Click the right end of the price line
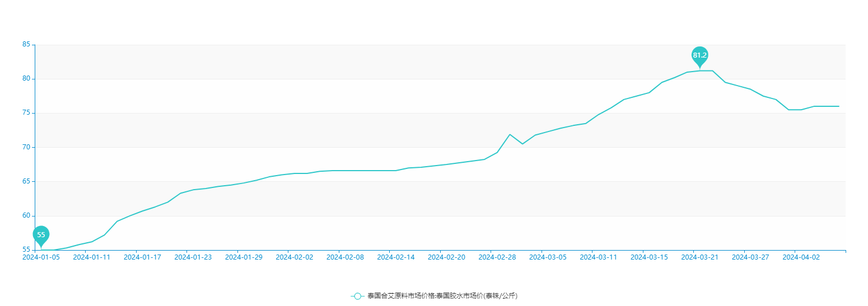 pyautogui.click(x=838, y=106)
